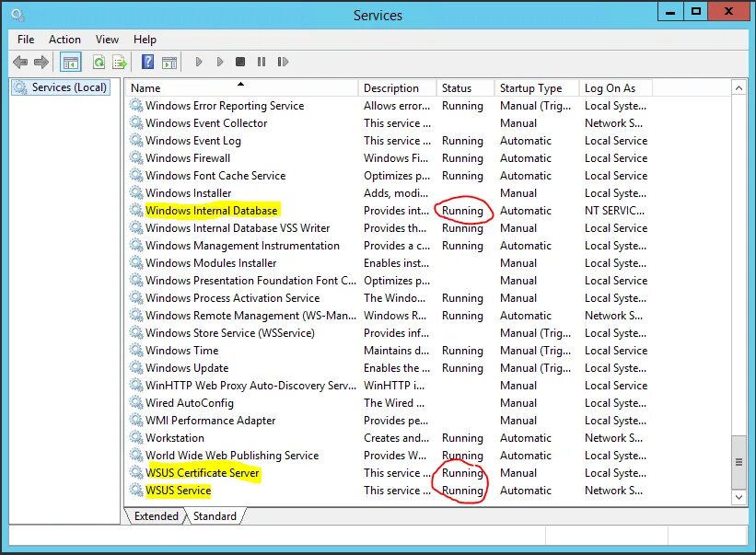
Task: Open the Action menu
Action: [x=64, y=40]
